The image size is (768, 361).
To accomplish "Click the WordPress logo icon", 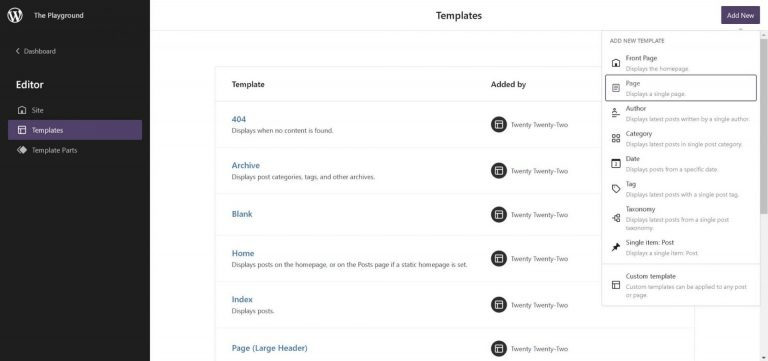I will [x=15, y=15].
